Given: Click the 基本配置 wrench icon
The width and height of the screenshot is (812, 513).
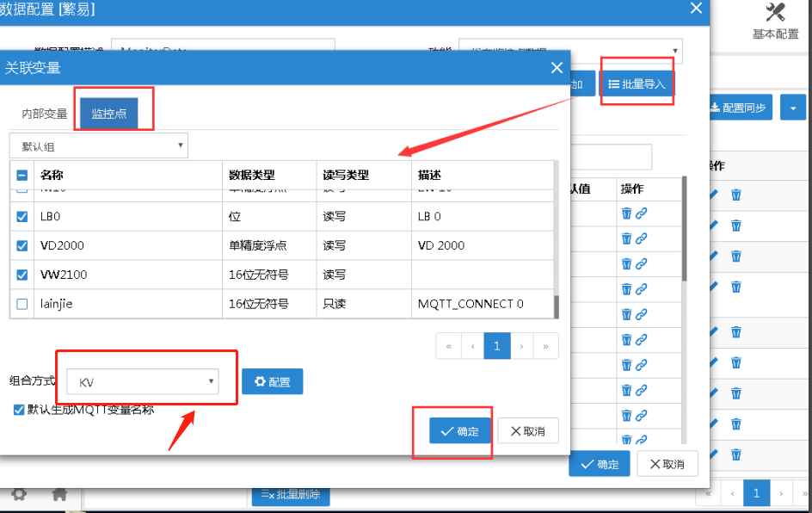Looking at the screenshot, I should pos(775,13).
